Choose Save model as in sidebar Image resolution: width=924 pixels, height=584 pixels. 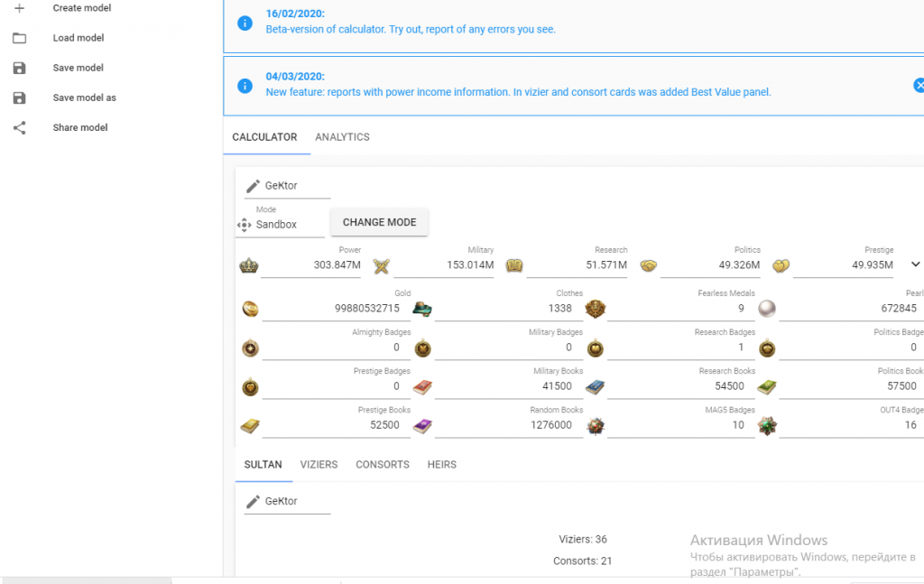84,97
